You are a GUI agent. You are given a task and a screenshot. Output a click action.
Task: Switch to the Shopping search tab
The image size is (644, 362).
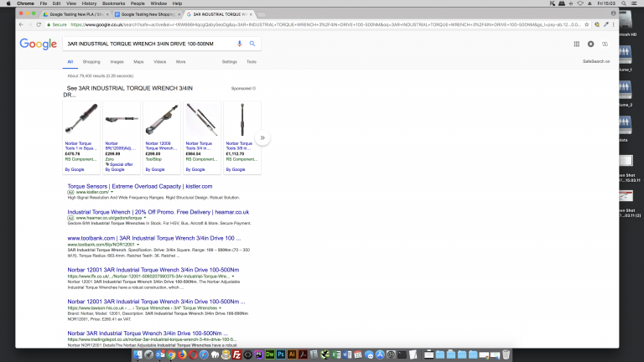click(x=91, y=62)
